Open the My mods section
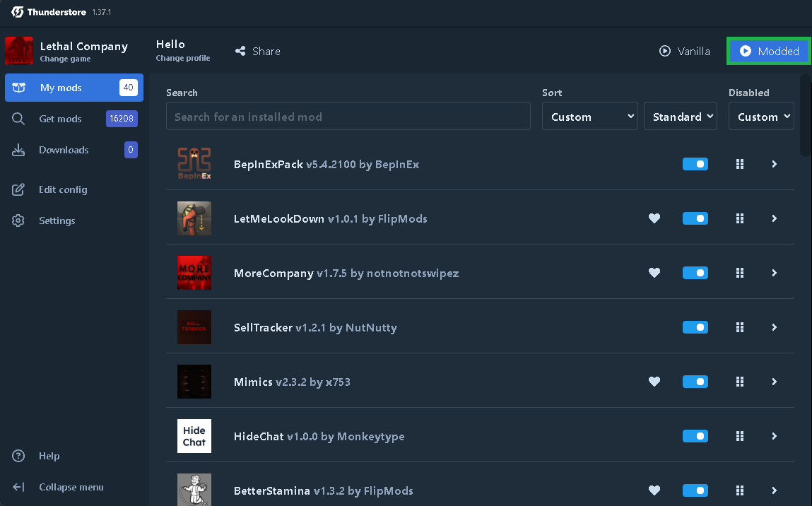The height and width of the screenshot is (506, 812). coord(74,88)
